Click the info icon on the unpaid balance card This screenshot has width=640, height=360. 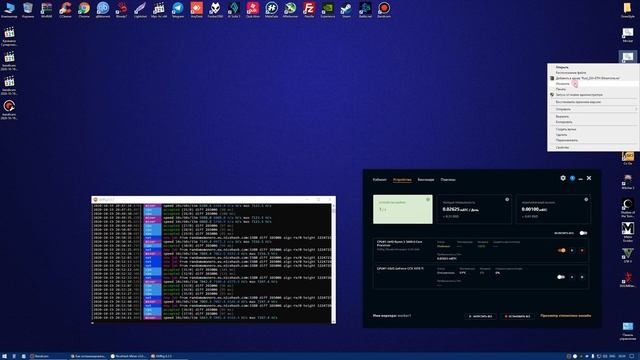point(586,200)
